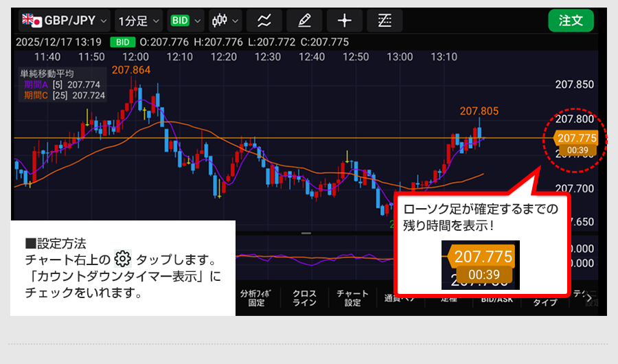
Task: Open the GBP/JPY currency pair selector
Action: [x=63, y=21]
